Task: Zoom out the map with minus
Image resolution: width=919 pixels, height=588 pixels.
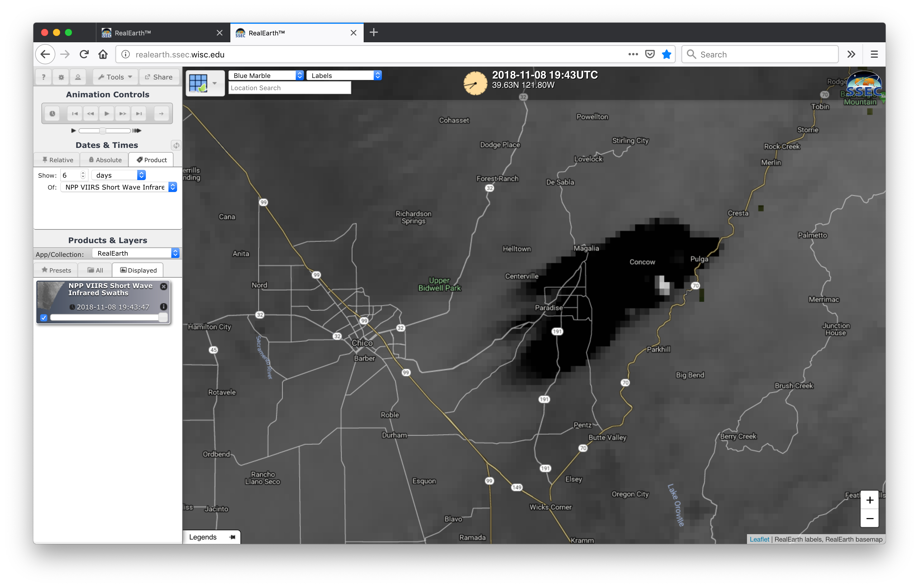Action: tap(869, 518)
